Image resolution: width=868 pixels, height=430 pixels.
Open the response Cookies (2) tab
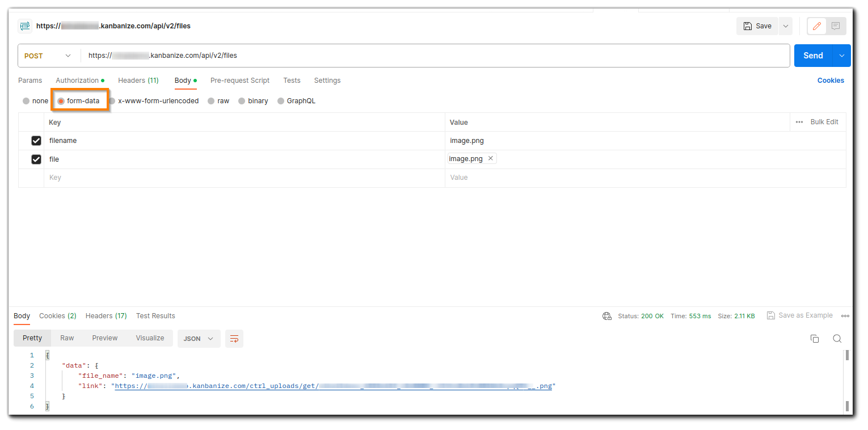coord(58,316)
